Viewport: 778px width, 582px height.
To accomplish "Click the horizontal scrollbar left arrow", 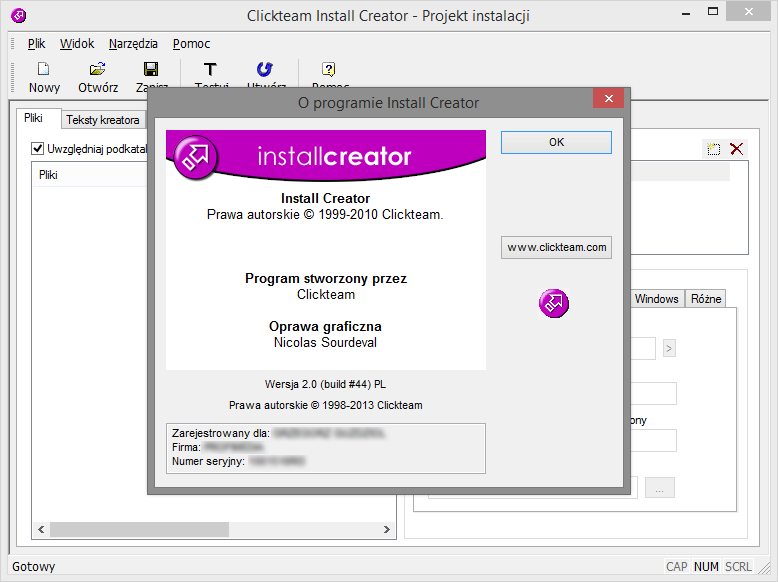I will 41,529.
